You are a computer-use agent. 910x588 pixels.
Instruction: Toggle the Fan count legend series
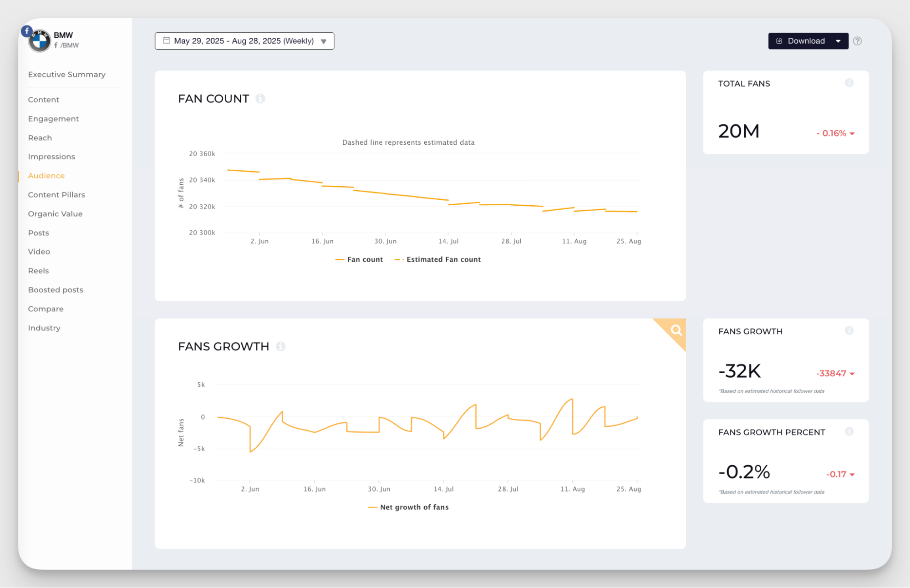[364, 259]
